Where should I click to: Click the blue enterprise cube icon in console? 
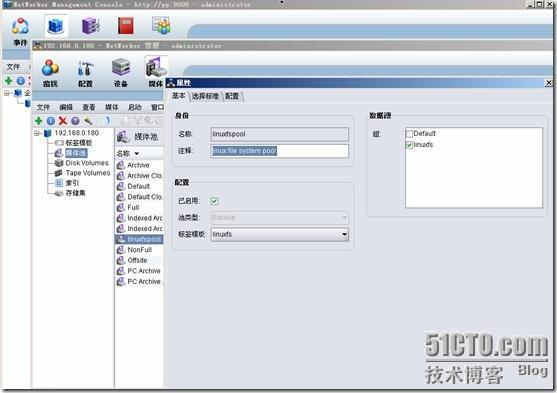coord(56,26)
